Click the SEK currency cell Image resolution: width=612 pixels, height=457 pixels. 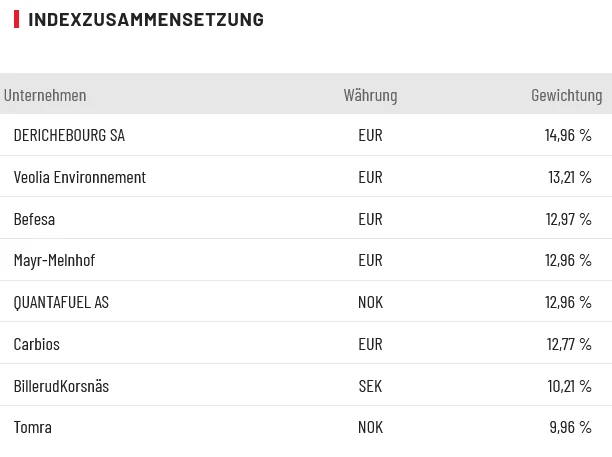click(x=370, y=386)
